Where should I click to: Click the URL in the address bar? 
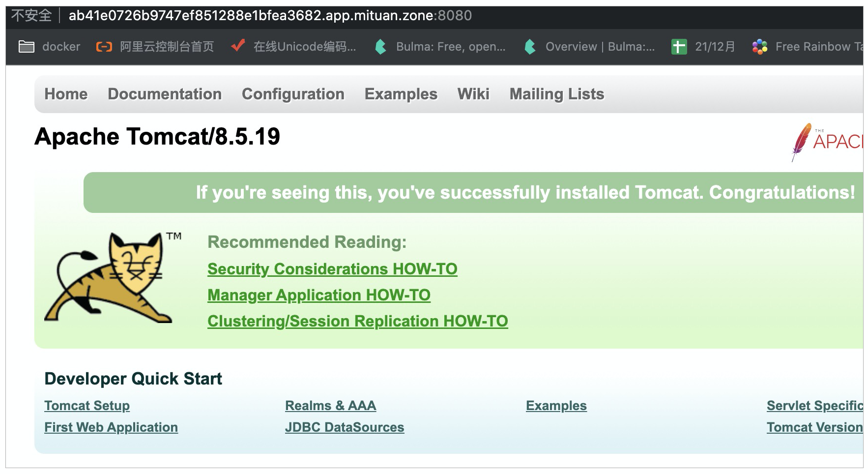[270, 16]
